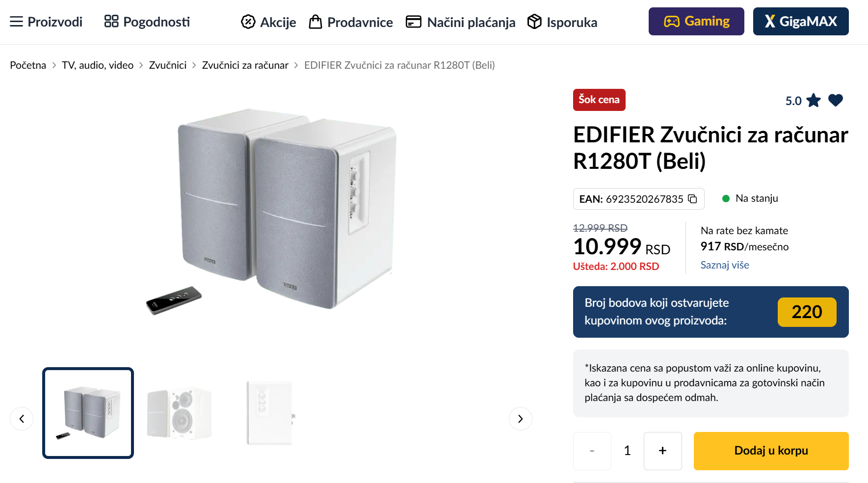Click the Pogodnosti grid icon
Viewport: 868px width, 483px height.
pyautogui.click(x=111, y=22)
